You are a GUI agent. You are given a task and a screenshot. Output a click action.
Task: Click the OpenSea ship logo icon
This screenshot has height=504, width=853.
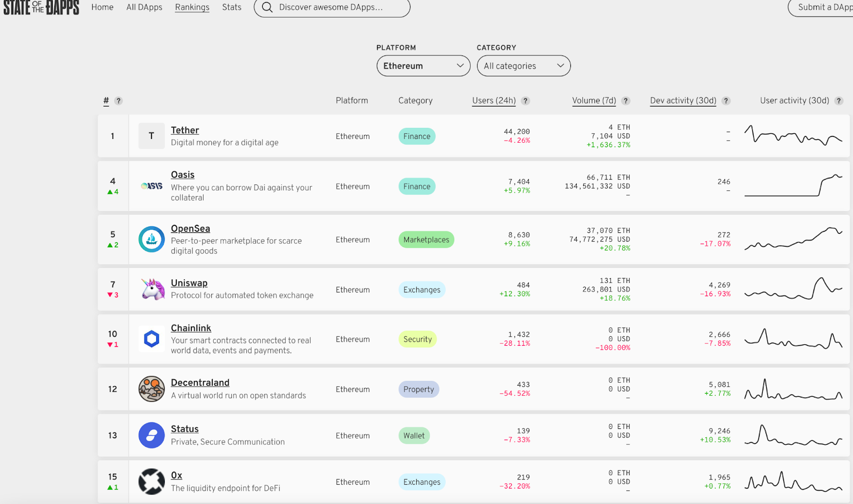(151, 239)
